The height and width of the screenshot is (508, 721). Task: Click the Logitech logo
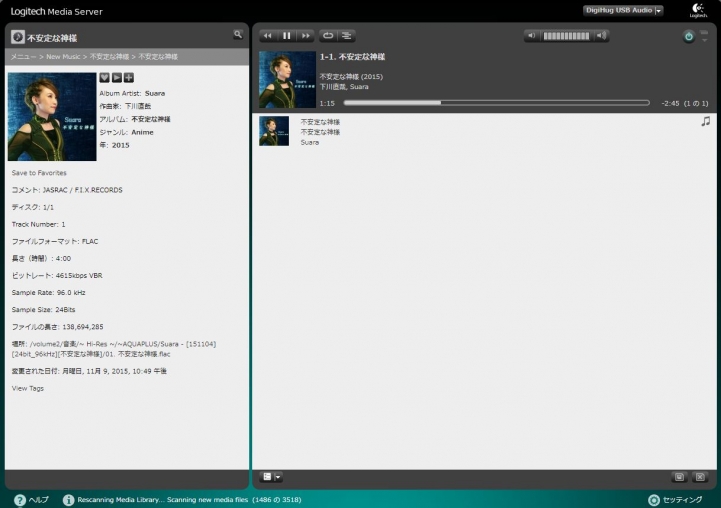point(698,10)
